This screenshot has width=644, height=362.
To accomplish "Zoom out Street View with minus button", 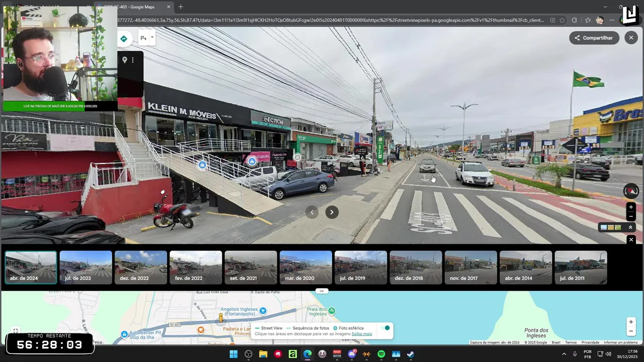I will pos(631,217).
